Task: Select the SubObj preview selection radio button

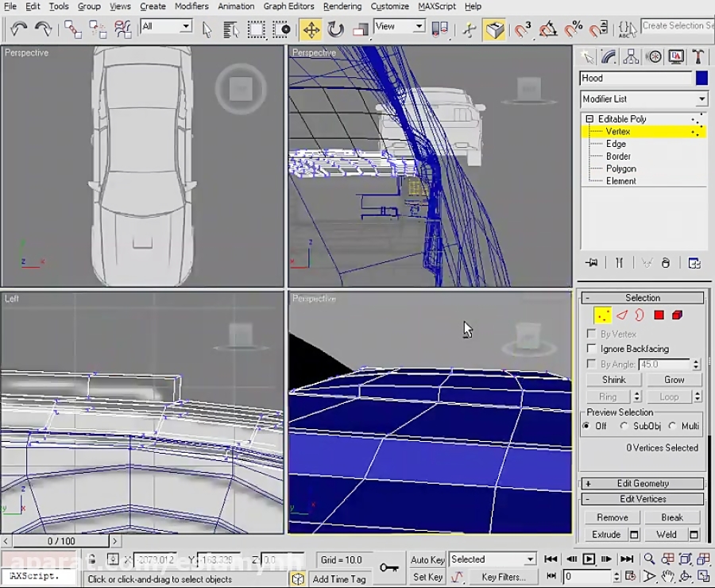Action: tap(624, 426)
